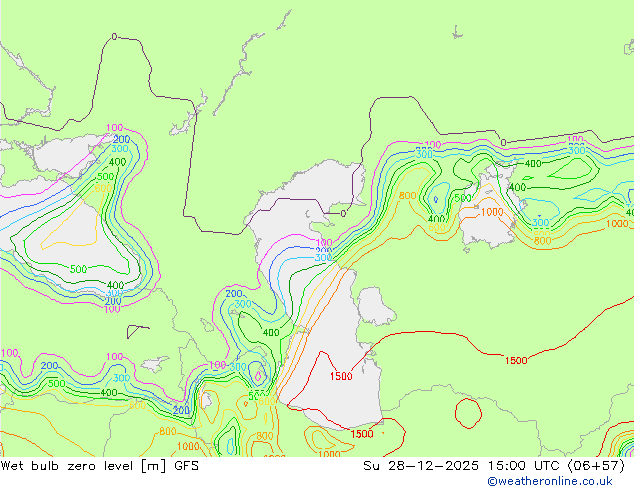Click the small closed red circular contour
This screenshot has width=634, height=490.
click(468, 413)
